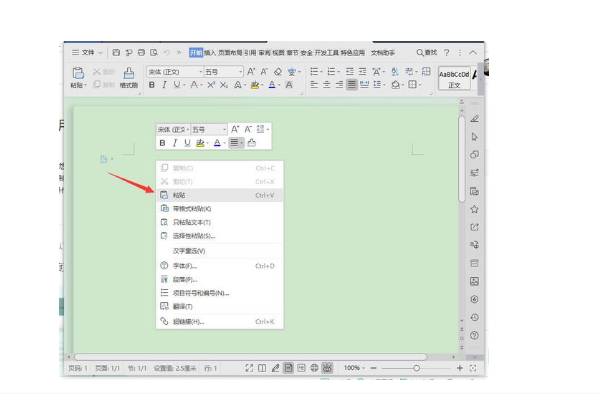600x400 pixels.
Task: Click the Save icon in title bar
Action: 116,52
